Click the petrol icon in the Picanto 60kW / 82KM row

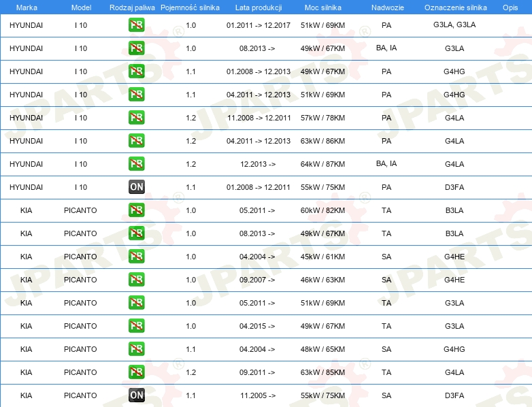pos(136,210)
